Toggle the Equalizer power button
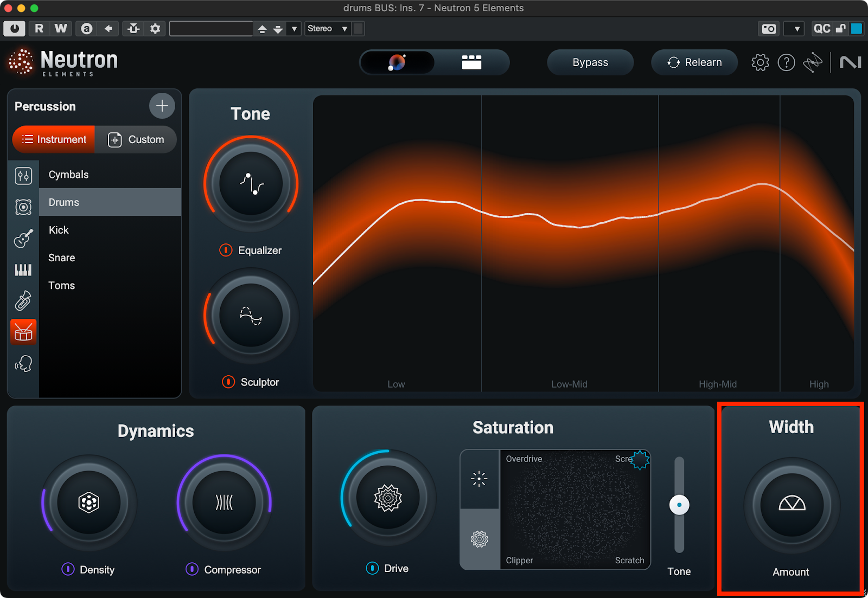 (226, 250)
